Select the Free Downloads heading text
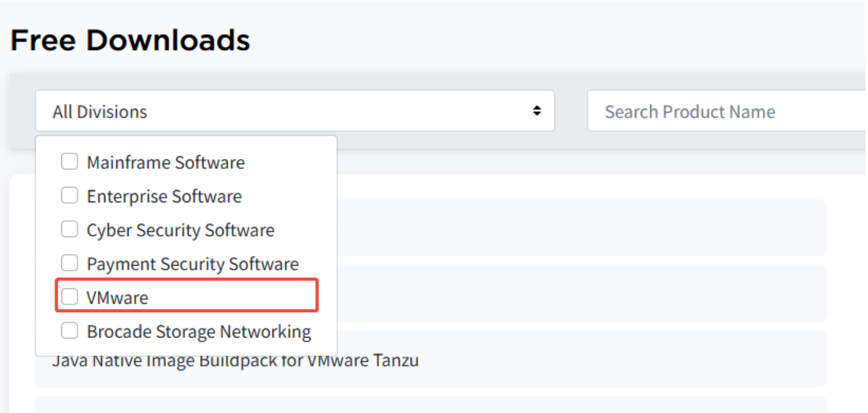Screen dimensions: 868x413 coord(130,40)
